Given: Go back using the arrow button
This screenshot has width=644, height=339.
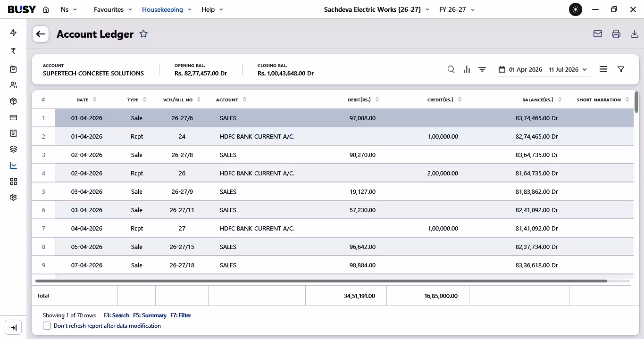Looking at the screenshot, I should point(41,34).
